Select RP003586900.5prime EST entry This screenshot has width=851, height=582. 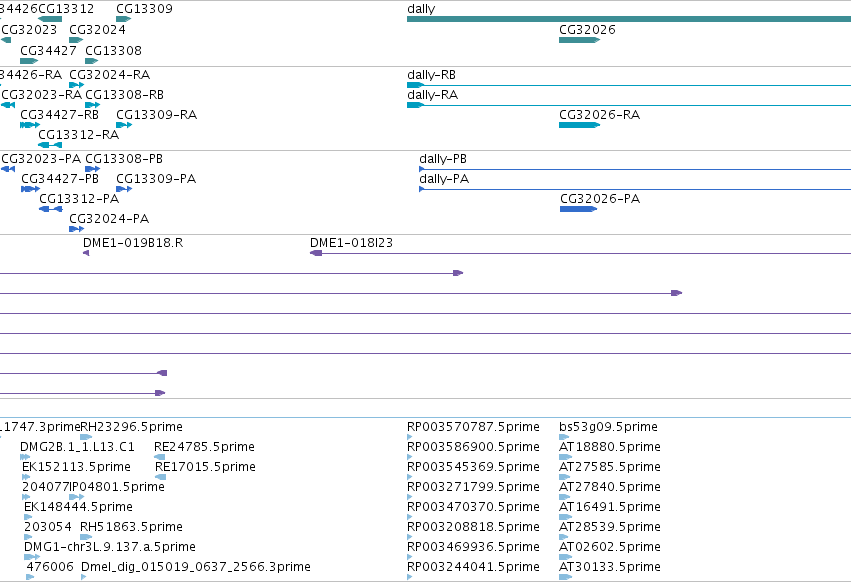473,447
